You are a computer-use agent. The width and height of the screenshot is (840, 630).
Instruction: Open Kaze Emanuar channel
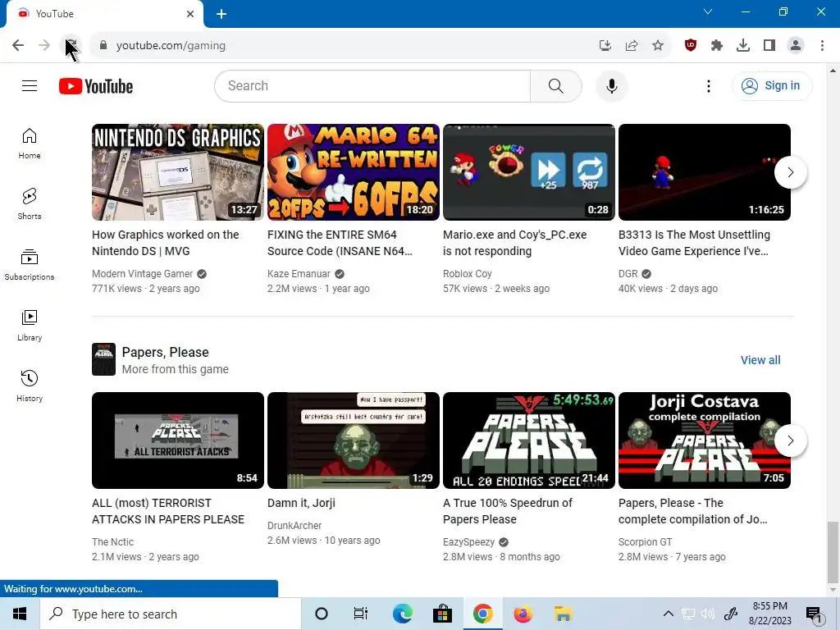coord(299,274)
